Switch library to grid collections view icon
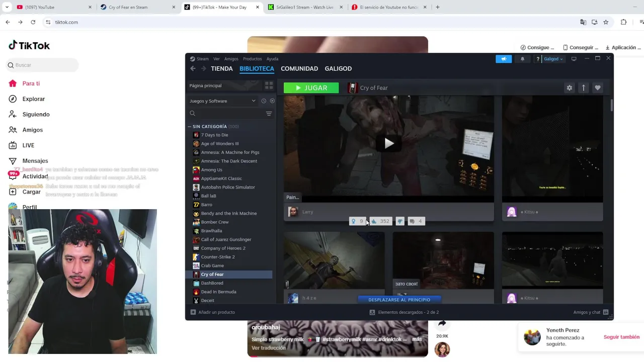This screenshot has width=644, height=362. pos(269,85)
